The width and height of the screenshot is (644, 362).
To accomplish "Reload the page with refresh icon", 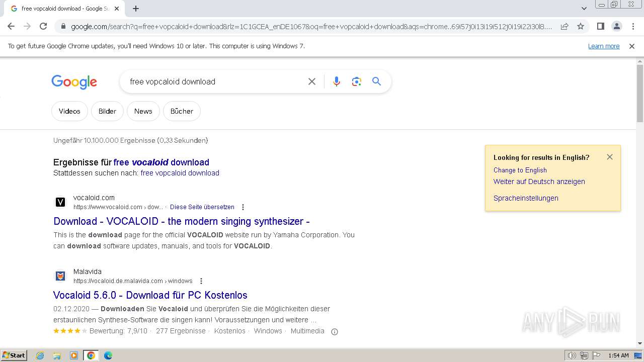I will tap(43, 26).
